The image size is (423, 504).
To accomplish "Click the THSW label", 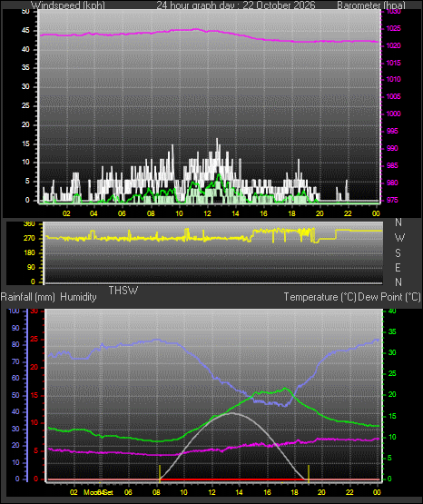I will [123, 291].
